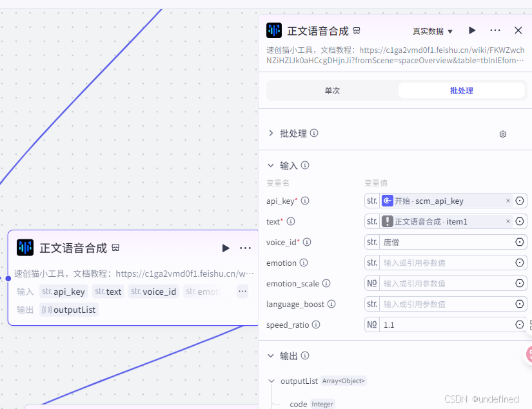This screenshot has height=409, width=532.
Task: Run the 正文语音合成 canvas node
Action: point(226,248)
